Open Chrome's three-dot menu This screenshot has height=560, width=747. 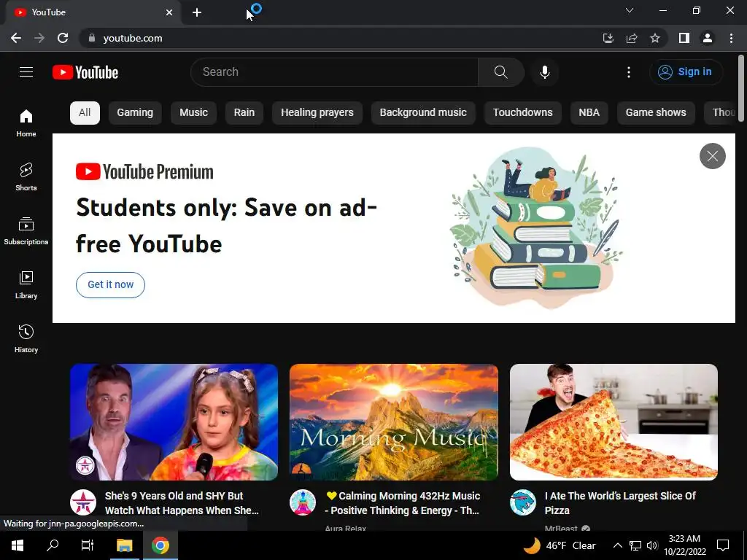[731, 38]
